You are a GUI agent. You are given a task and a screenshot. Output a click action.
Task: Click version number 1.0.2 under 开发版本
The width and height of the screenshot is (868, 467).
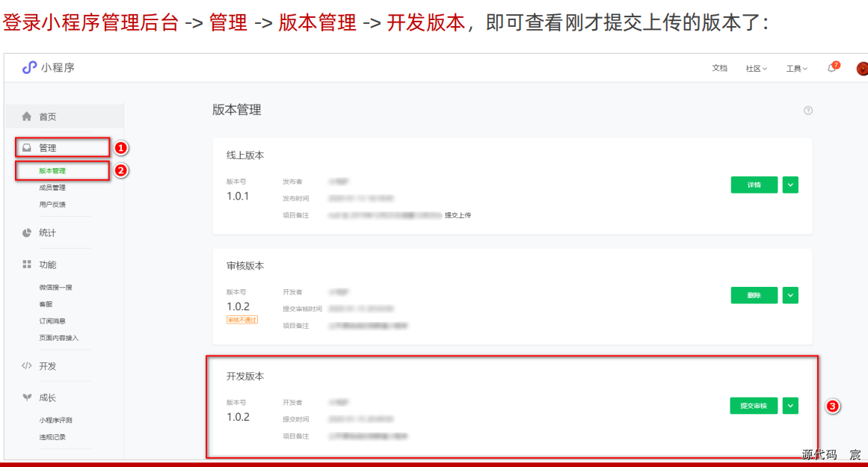pos(238,417)
